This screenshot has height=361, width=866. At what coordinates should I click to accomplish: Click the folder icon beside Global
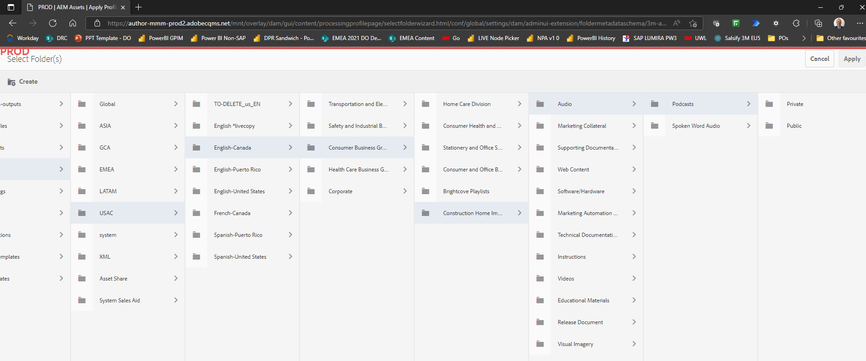pos(82,104)
